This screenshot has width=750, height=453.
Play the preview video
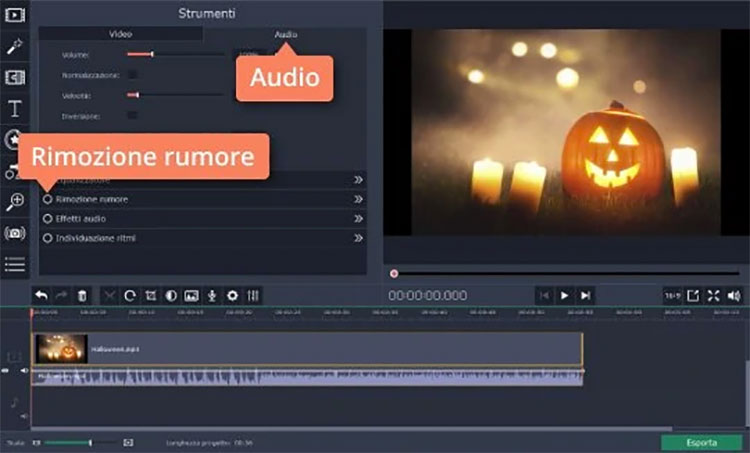tap(564, 296)
